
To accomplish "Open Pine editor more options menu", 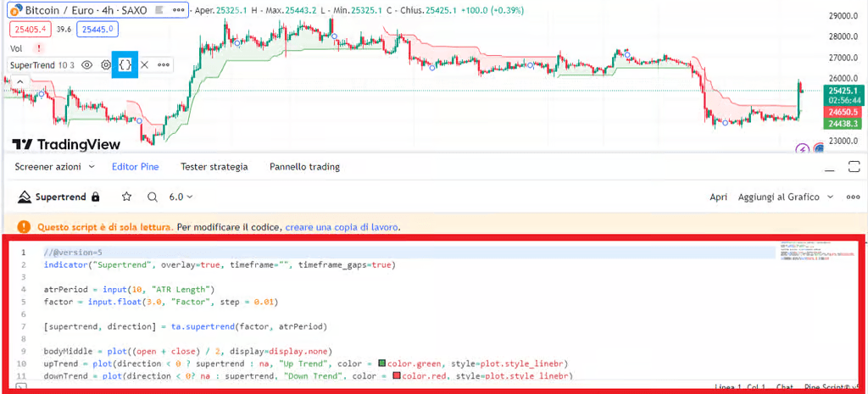I will click(x=853, y=197).
